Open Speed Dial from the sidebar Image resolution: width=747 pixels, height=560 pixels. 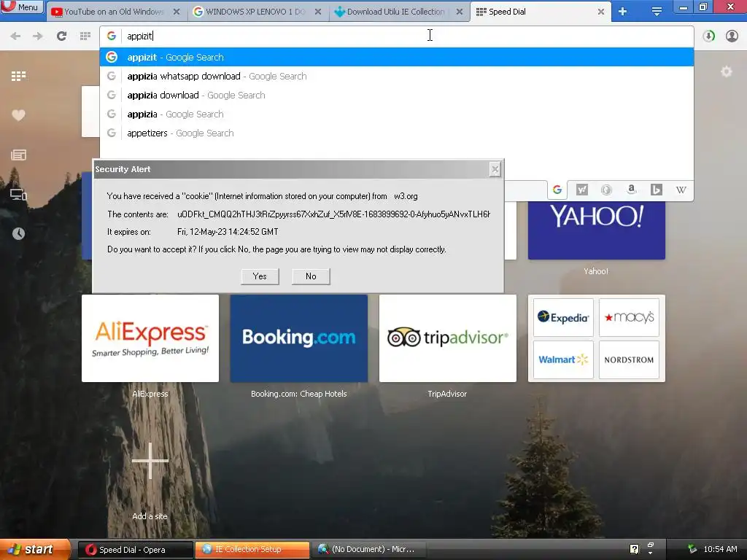tap(18, 76)
